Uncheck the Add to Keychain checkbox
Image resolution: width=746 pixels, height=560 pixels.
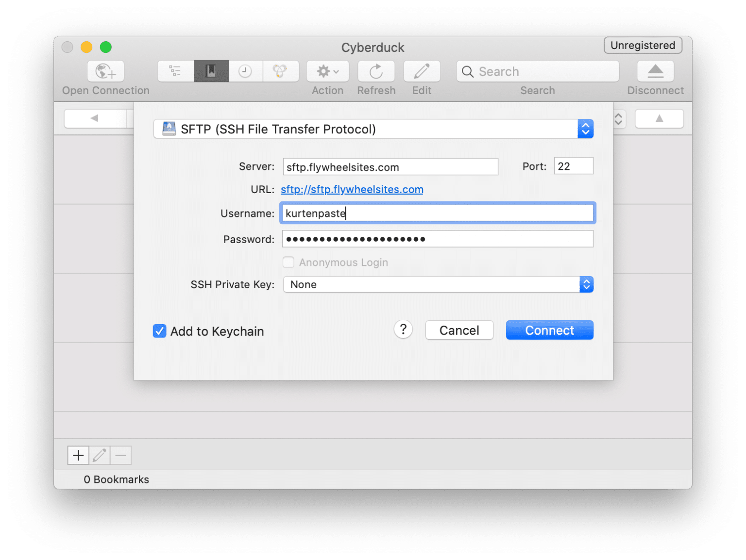[x=159, y=331]
